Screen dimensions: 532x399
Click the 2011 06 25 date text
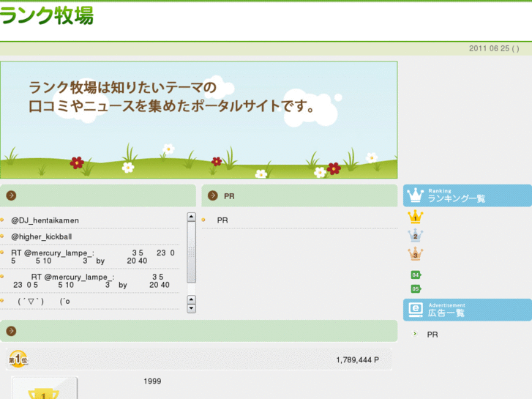point(494,48)
